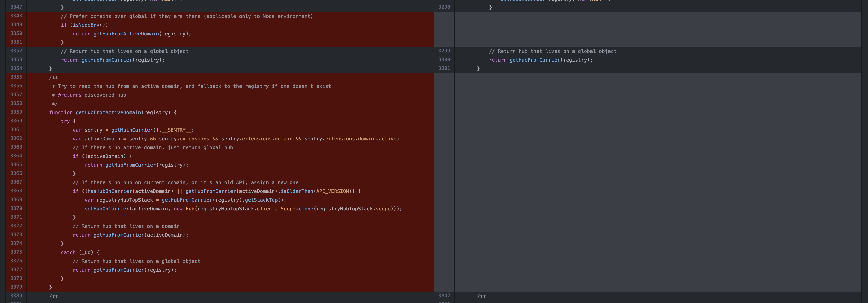Click comment 'If there's no hub on current domain'
Screen dimensions: 868x303
pos(186,183)
